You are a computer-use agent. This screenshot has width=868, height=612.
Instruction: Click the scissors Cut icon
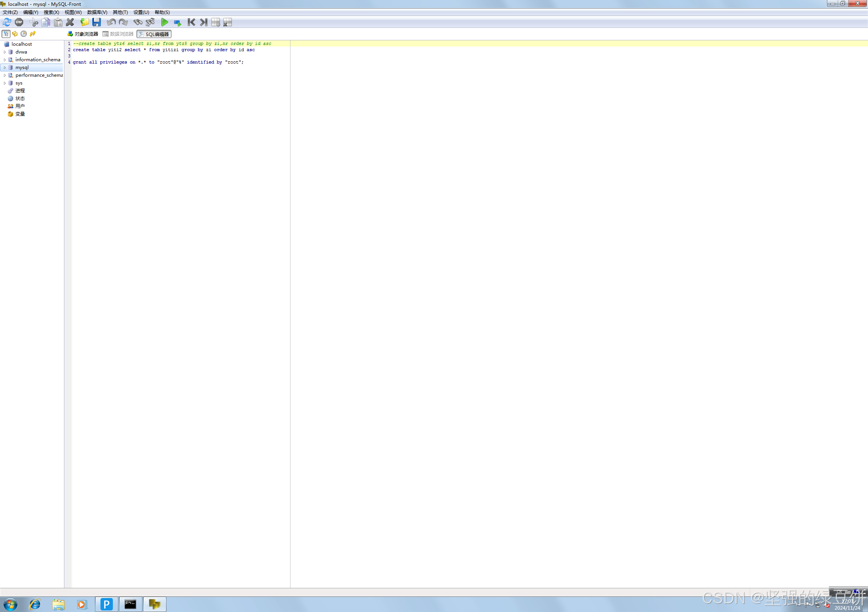pos(34,22)
